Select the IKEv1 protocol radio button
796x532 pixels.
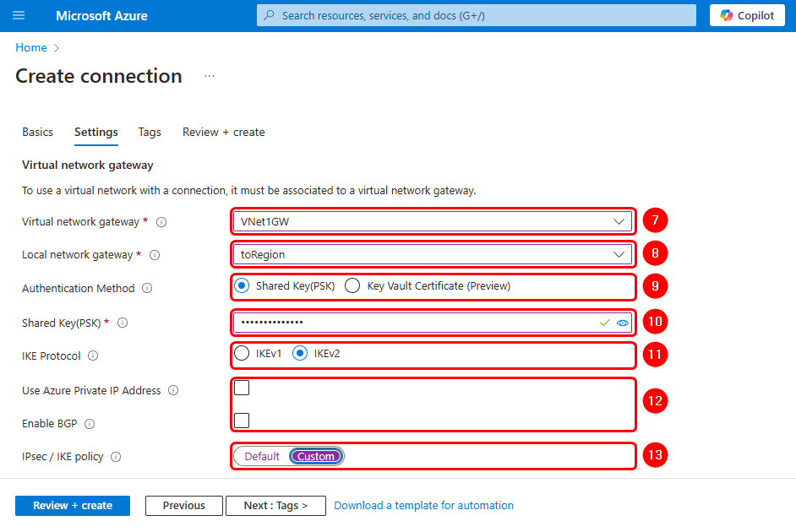pyautogui.click(x=242, y=354)
